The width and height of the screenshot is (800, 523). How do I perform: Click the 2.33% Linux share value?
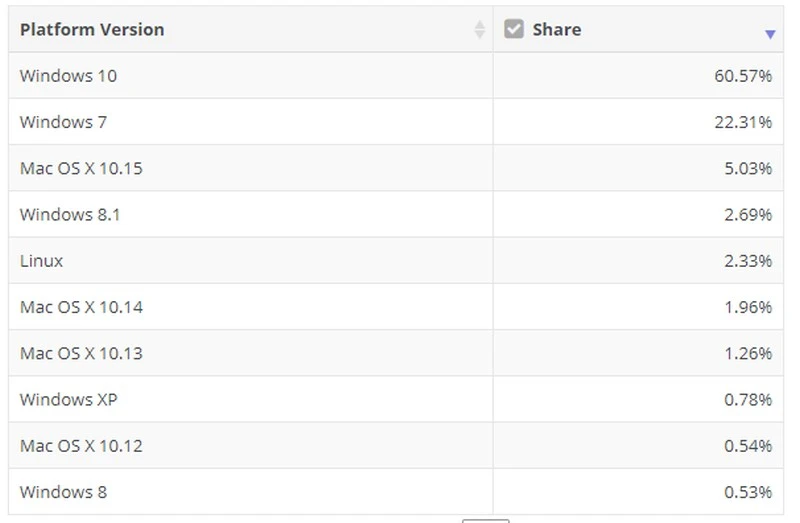point(748,261)
